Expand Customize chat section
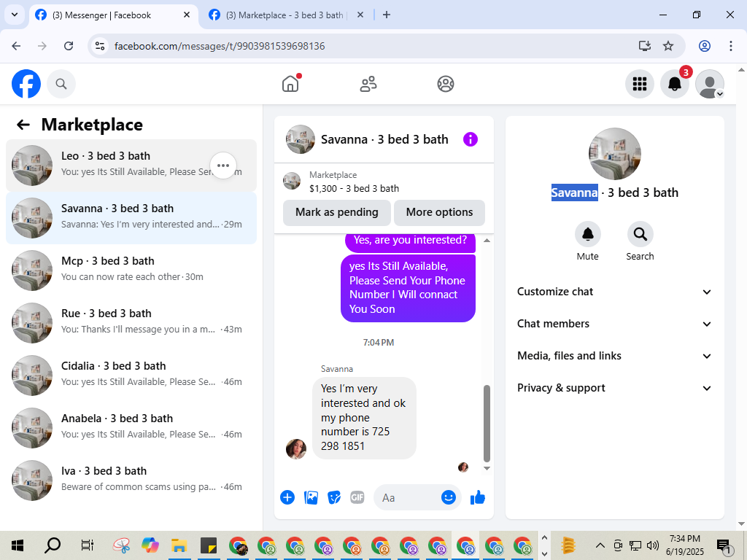Viewport: 747px width, 560px height. tap(614, 292)
